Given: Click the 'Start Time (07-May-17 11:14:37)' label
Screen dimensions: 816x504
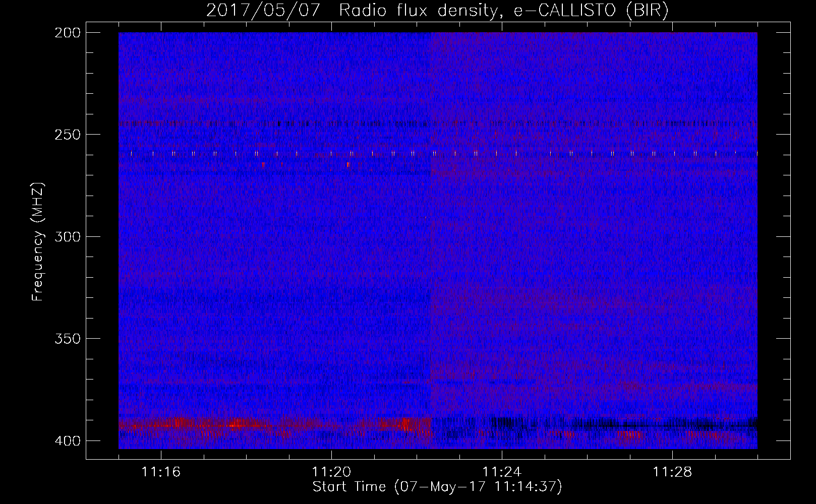Looking at the screenshot, I should point(437,487).
